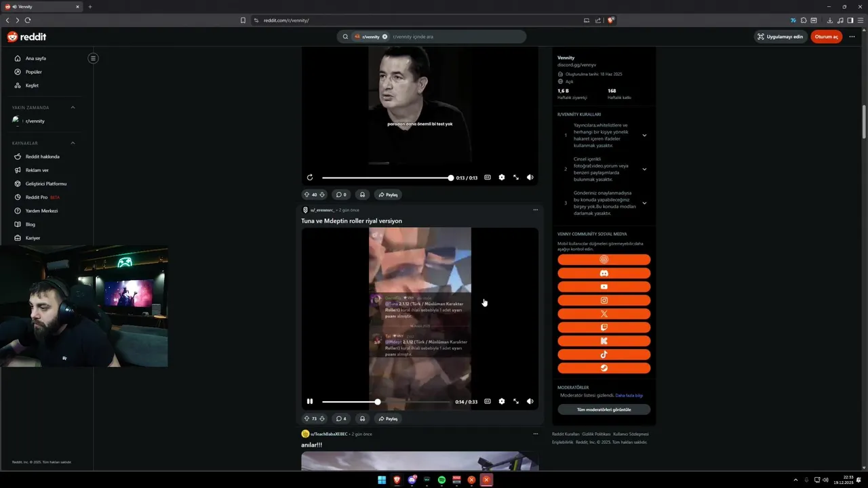Open Reklam ver link
This screenshot has width=868, height=488.
37,170
